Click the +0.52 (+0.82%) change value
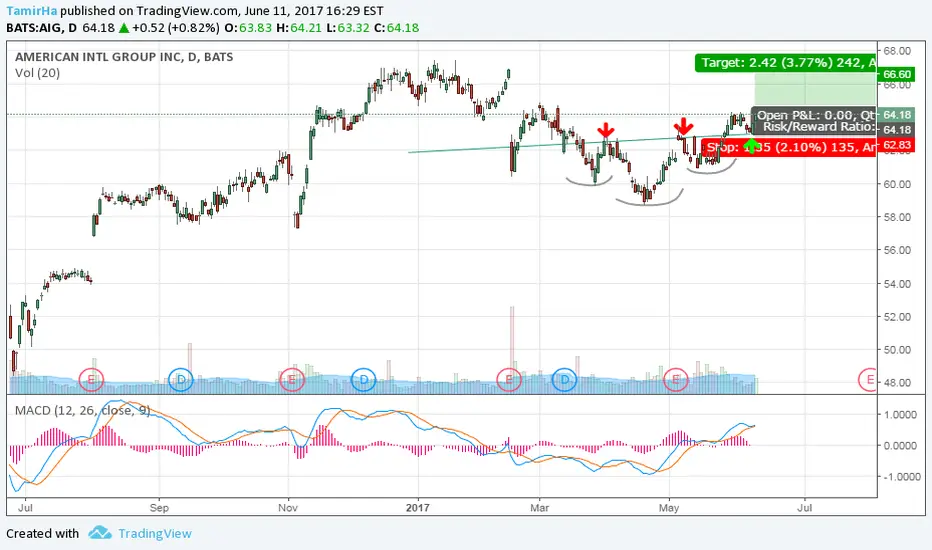The width and height of the screenshot is (932, 550). 175,28
